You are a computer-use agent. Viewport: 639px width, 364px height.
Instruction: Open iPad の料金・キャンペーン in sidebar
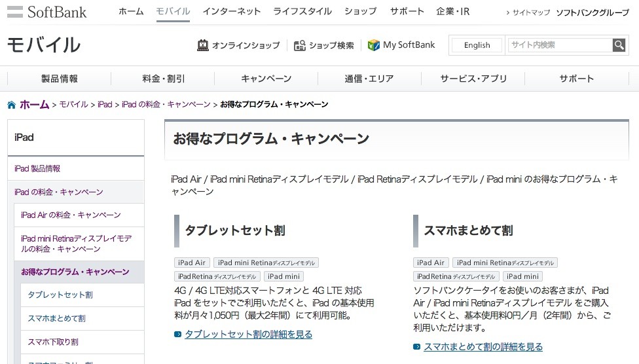point(76,192)
